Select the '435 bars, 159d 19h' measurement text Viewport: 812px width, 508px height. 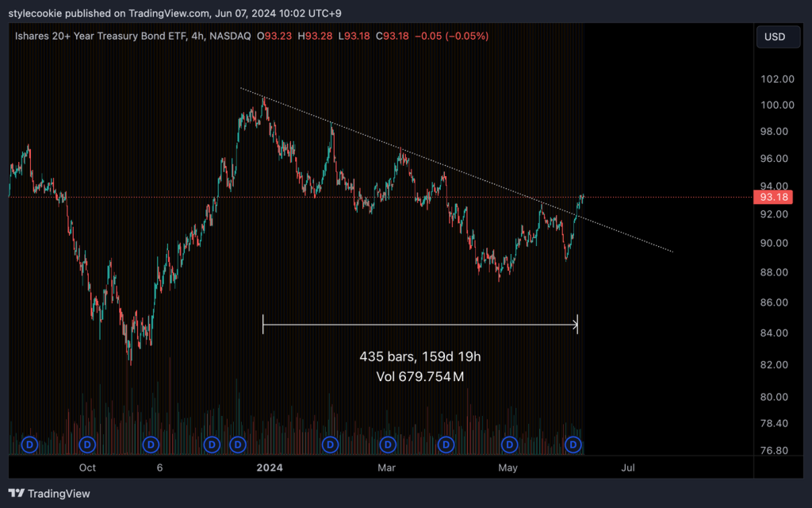pos(419,357)
